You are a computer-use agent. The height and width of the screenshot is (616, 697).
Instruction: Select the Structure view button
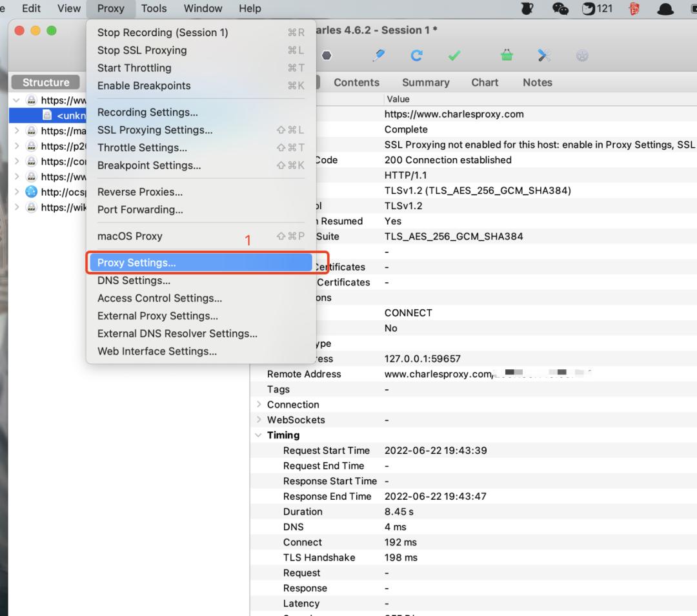point(46,83)
